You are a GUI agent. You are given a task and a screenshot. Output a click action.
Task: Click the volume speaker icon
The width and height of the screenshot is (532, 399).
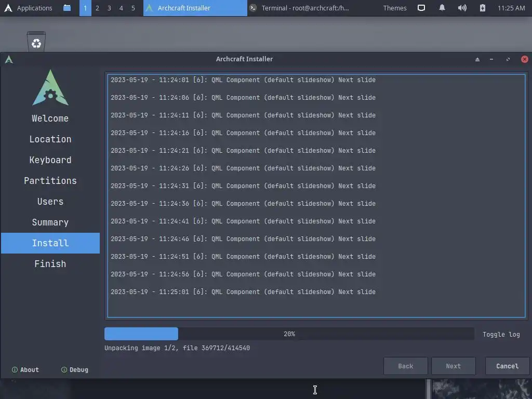[x=462, y=8]
